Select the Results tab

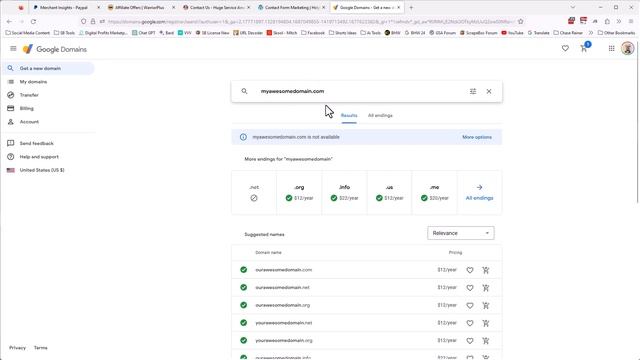tap(349, 116)
